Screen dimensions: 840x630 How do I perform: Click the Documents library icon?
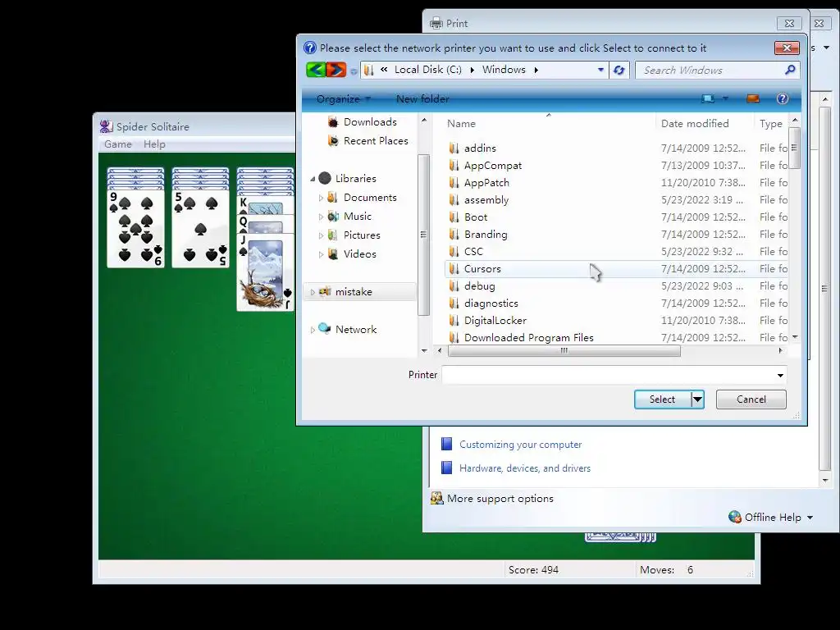click(333, 198)
